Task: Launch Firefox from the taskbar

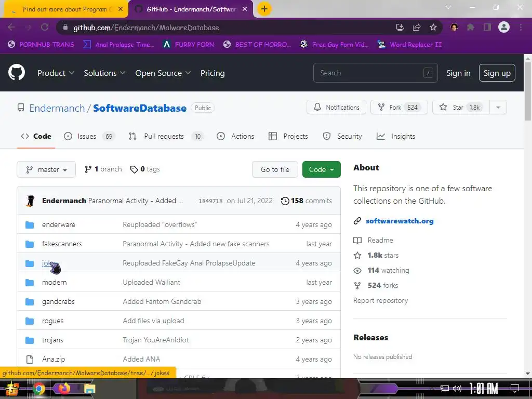Action: click(64, 389)
